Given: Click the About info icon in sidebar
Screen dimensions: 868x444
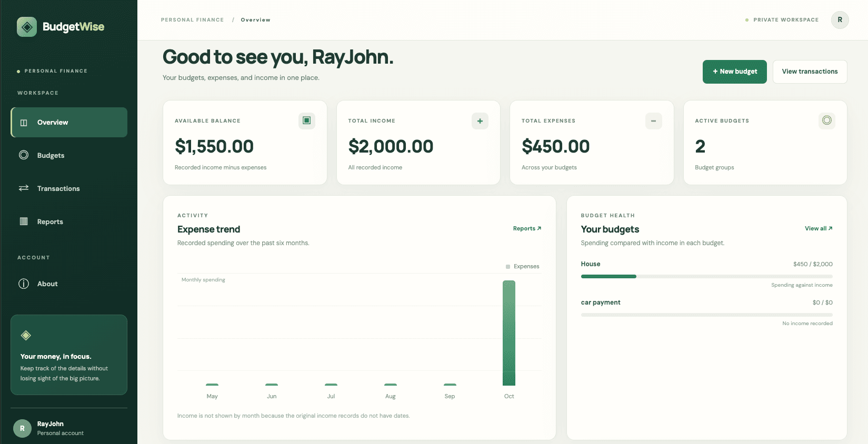Looking at the screenshot, I should pos(24,284).
